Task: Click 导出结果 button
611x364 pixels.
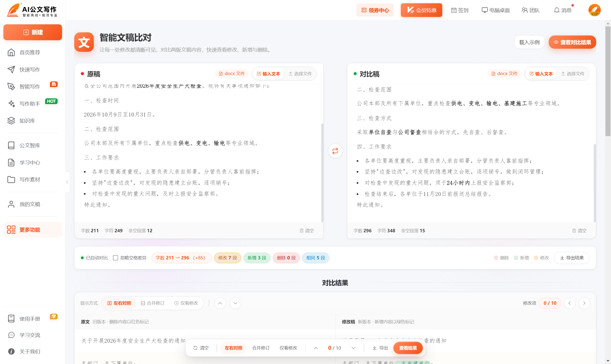Action: (x=571, y=258)
